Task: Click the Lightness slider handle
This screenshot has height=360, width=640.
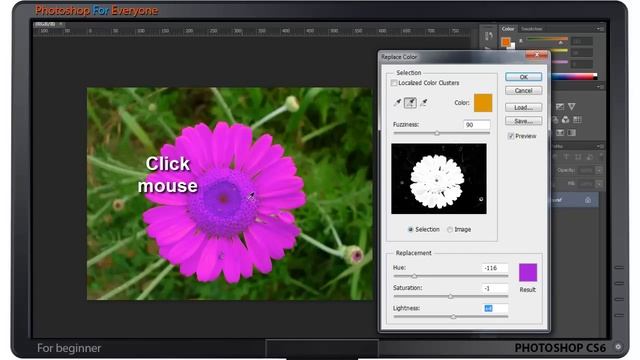Action: click(453, 317)
